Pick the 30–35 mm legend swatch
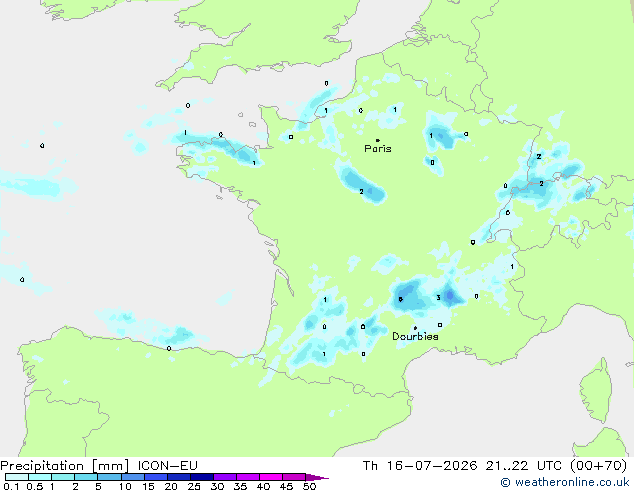Viewport: 634px width, 490px height. point(225,477)
